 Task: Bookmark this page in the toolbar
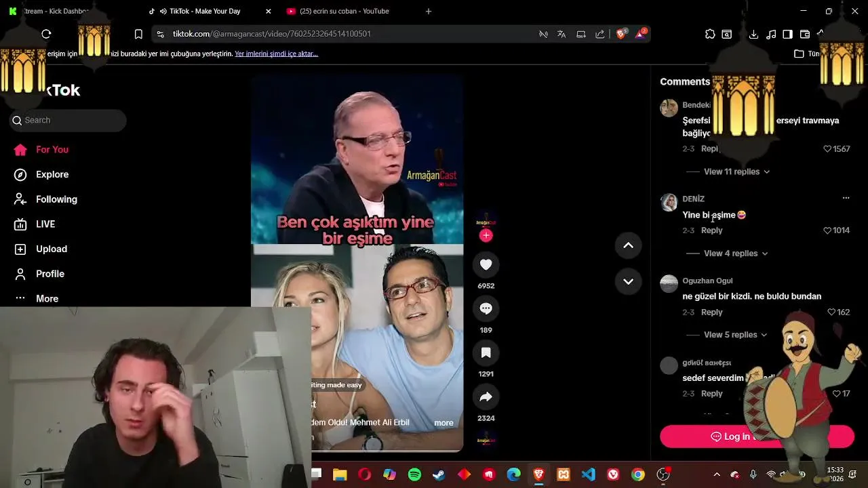pyautogui.click(x=138, y=34)
